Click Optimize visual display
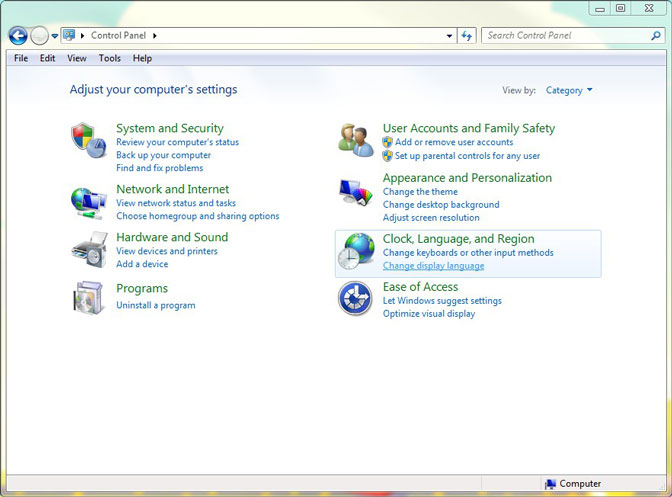Screen dimensions: 672x497 [429, 314]
